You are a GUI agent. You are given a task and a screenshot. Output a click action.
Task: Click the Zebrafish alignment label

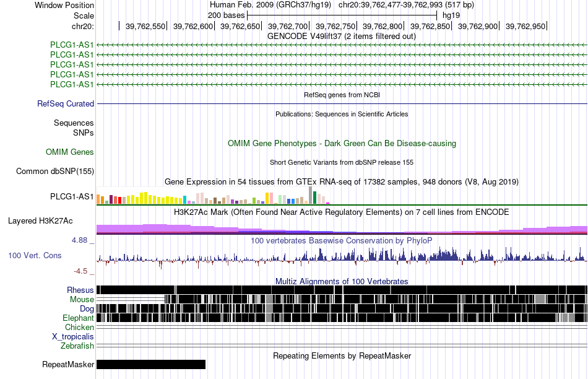click(x=77, y=346)
